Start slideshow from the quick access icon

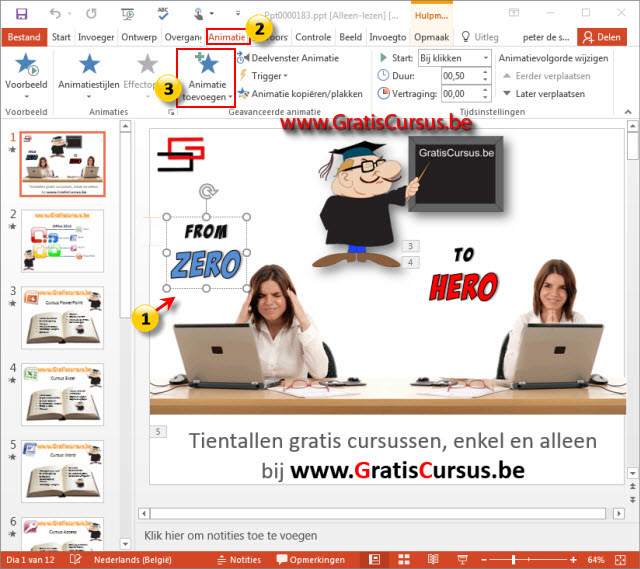pos(128,14)
